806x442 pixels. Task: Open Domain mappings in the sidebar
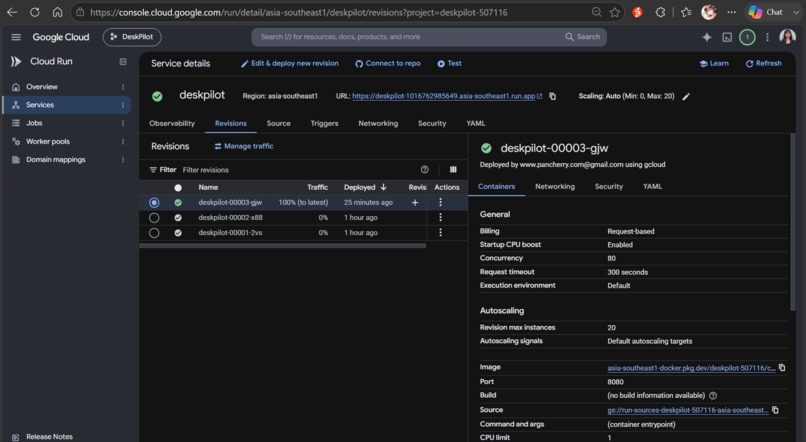[56, 159]
